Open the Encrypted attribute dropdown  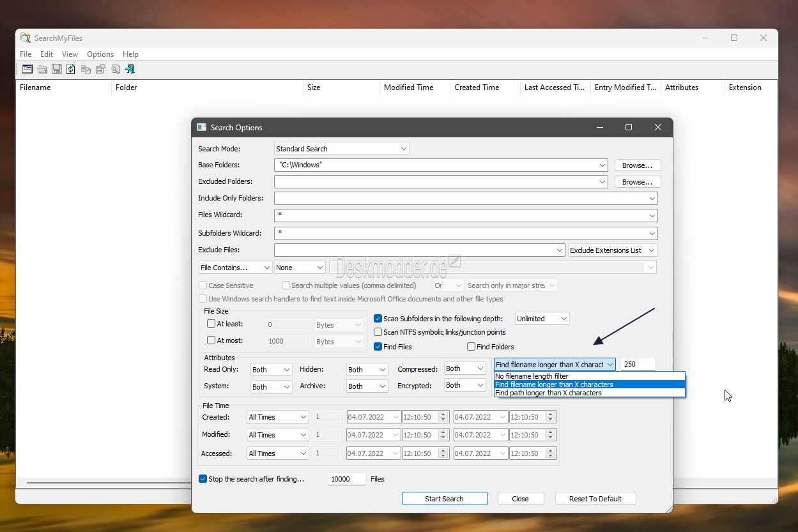465,385
